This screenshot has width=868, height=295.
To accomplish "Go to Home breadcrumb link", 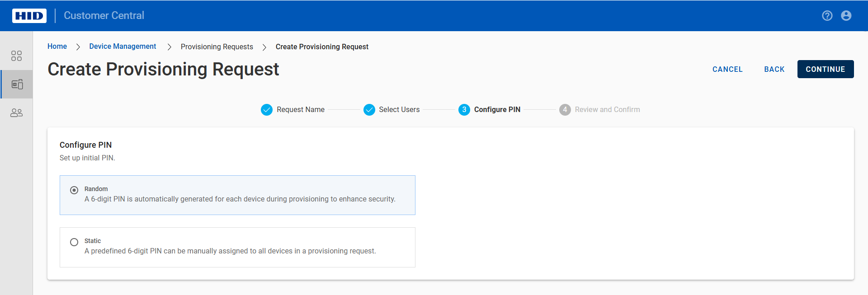I will [x=57, y=47].
